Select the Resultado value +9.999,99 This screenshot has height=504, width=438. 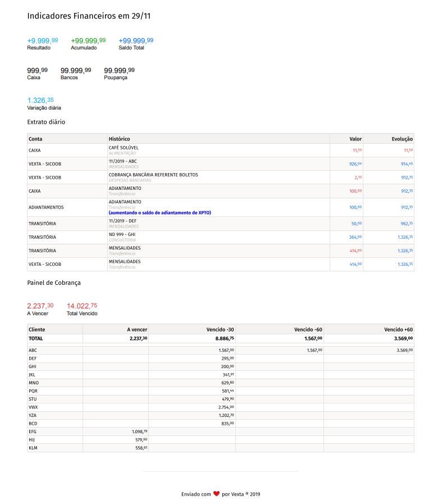pos(42,40)
